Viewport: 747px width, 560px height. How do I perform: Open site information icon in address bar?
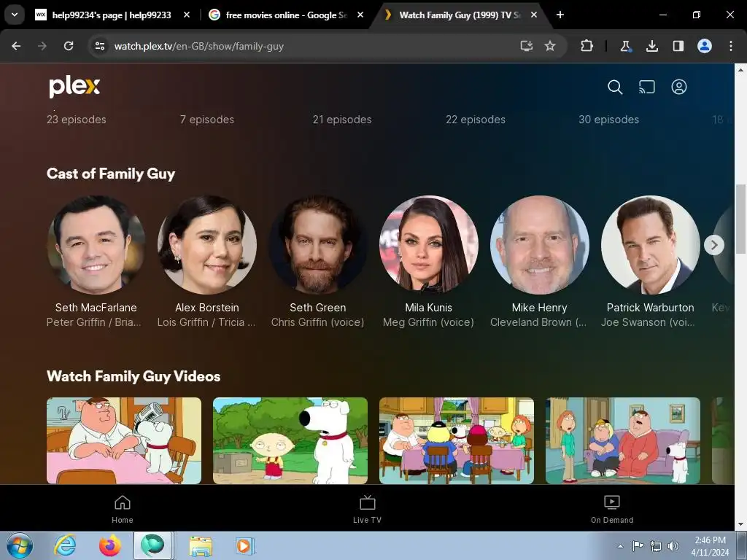pos(100,46)
